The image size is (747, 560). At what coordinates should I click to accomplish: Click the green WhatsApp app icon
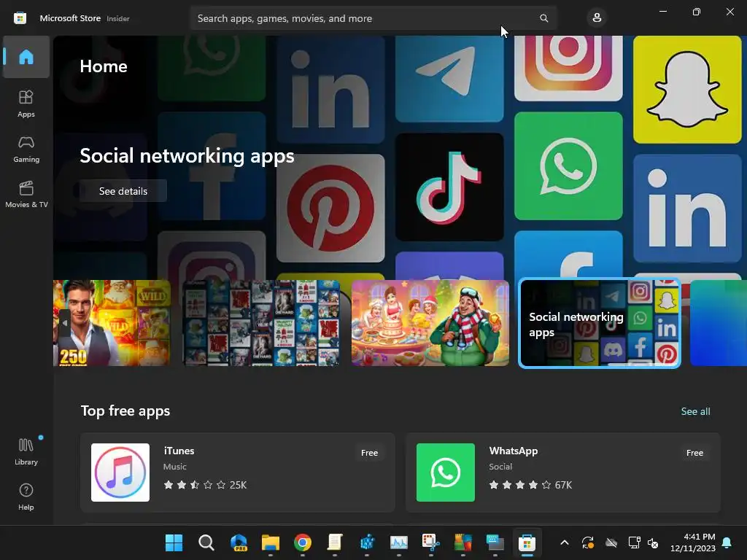(446, 472)
